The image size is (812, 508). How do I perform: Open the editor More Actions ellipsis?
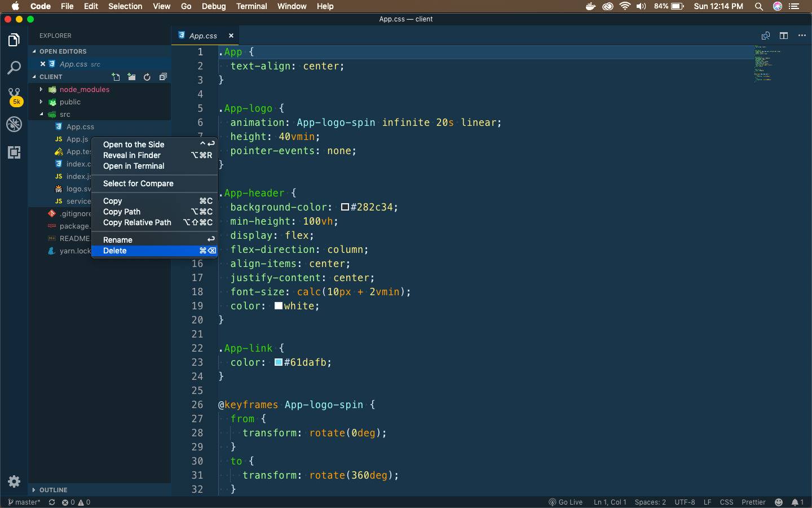[802, 36]
